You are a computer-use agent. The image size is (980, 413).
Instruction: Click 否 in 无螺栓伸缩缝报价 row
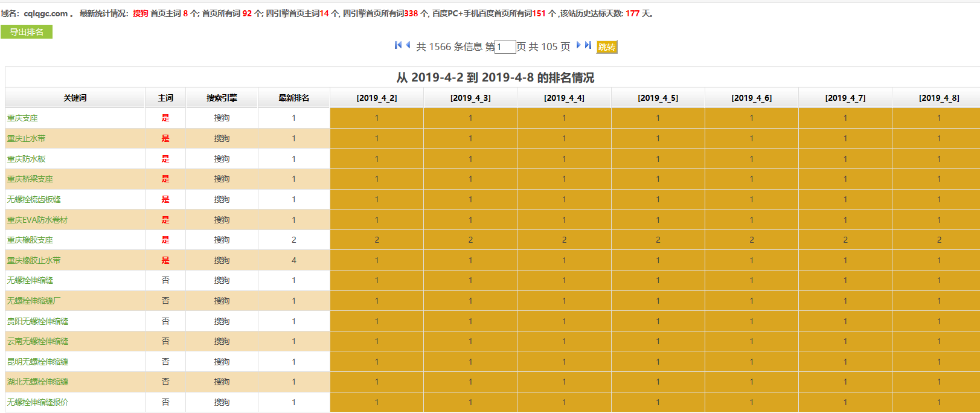165,403
